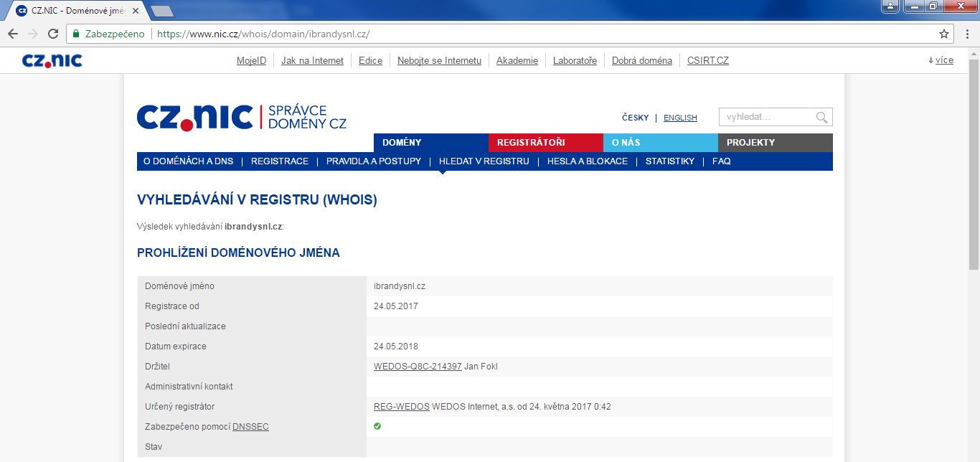This screenshot has width=980, height=462.
Task: Click the Doménové jméno label
Action: tap(179, 286)
